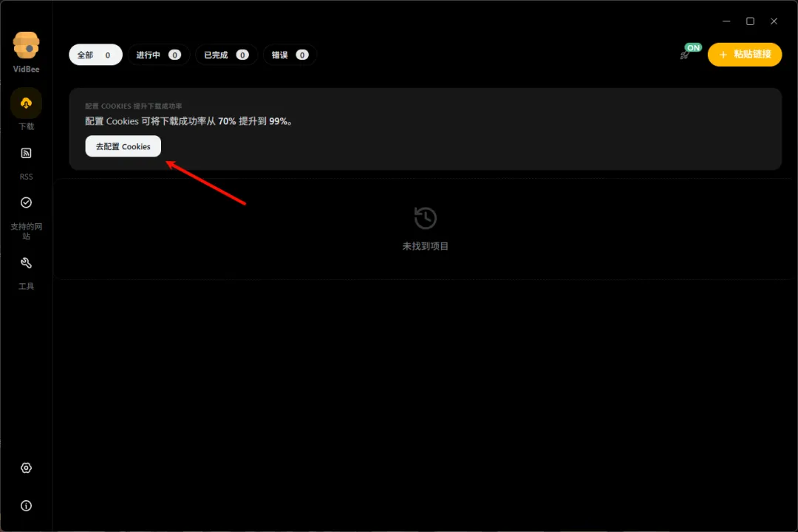Select the 已完成 filter tab

point(227,55)
